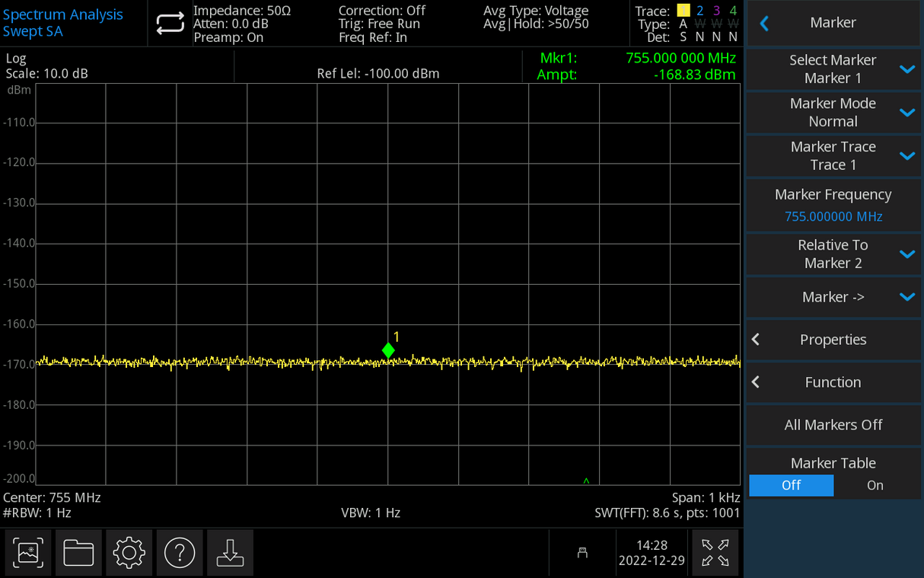Open the Properties submenu
924x578 pixels.
(833, 340)
